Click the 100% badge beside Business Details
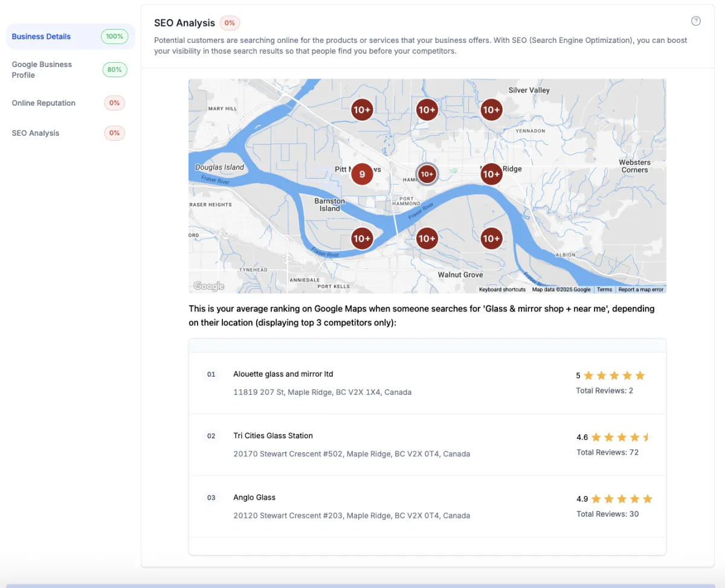Image resolution: width=725 pixels, height=588 pixels. [x=114, y=36]
